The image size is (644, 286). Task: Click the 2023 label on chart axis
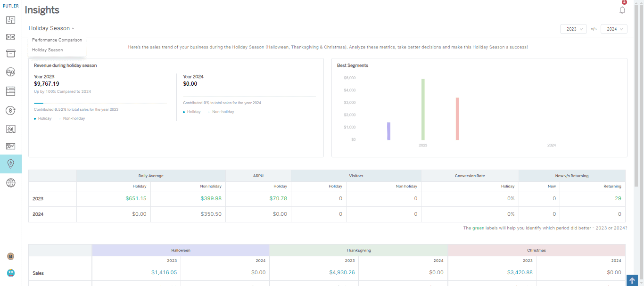pyautogui.click(x=423, y=145)
